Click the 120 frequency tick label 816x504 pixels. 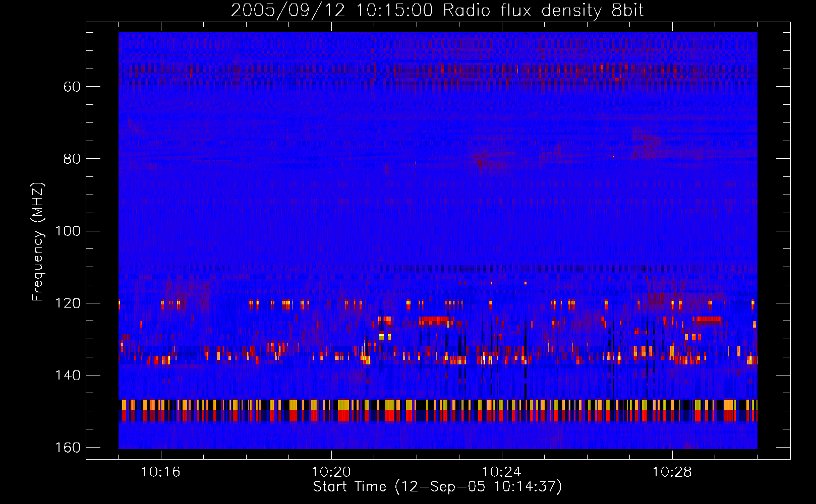68,303
